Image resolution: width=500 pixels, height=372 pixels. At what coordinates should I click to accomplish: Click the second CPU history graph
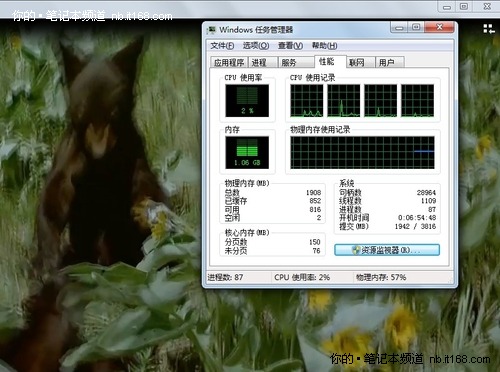pos(344,100)
